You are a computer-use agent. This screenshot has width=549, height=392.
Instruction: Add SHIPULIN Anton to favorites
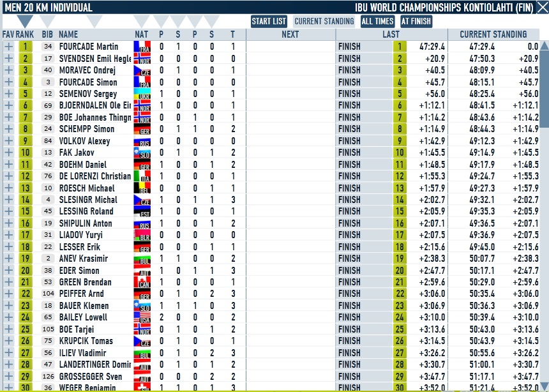click(9, 223)
